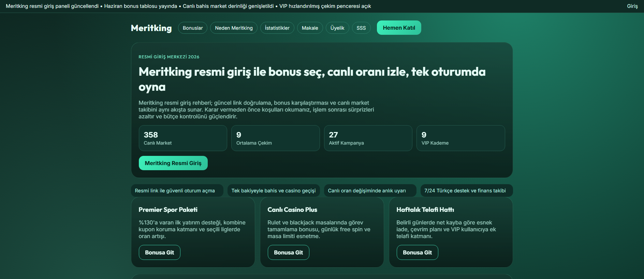Open the İstatistikler nav item
The image size is (644, 279).
[277, 28]
